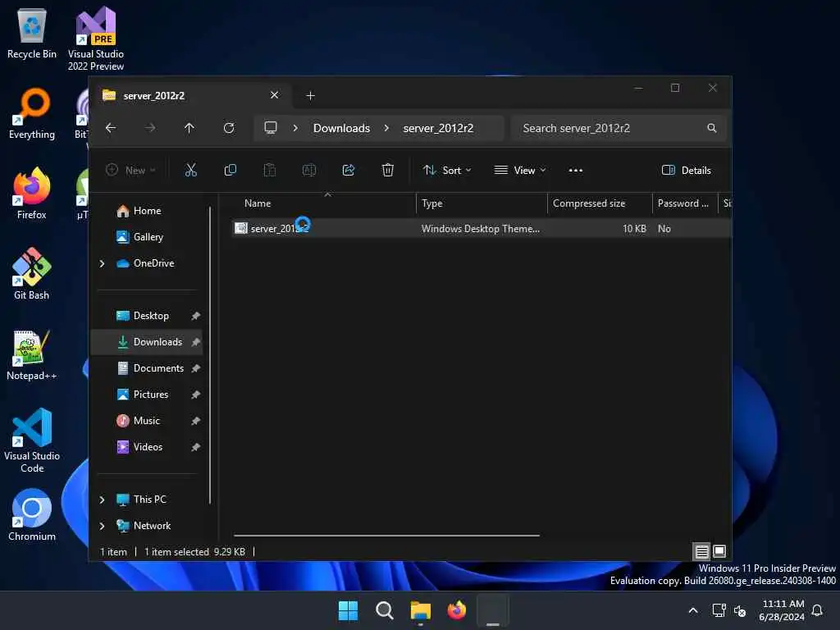Open the View dropdown menu
The height and width of the screenshot is (630, 840).
[x=519, y=171]
